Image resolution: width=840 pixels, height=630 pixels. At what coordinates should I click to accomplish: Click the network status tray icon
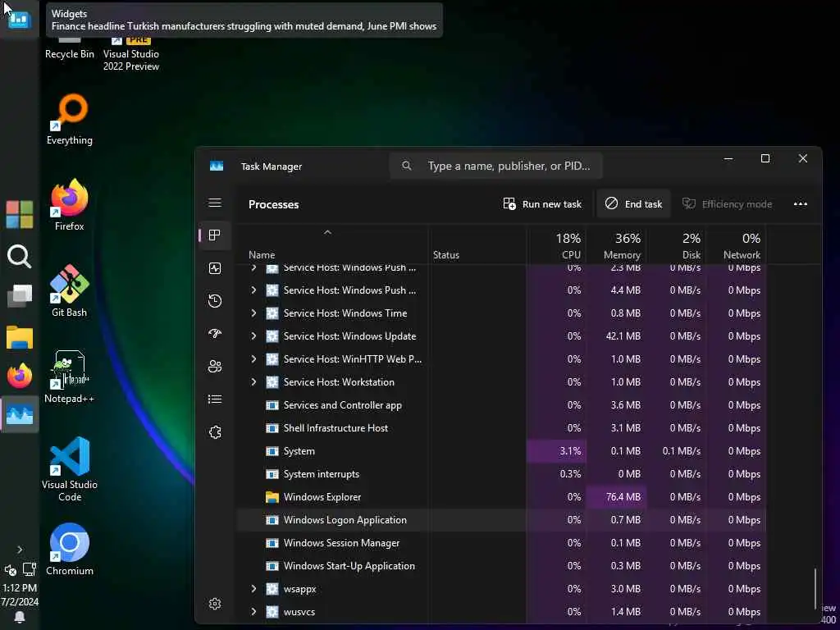tap(29, 569)
